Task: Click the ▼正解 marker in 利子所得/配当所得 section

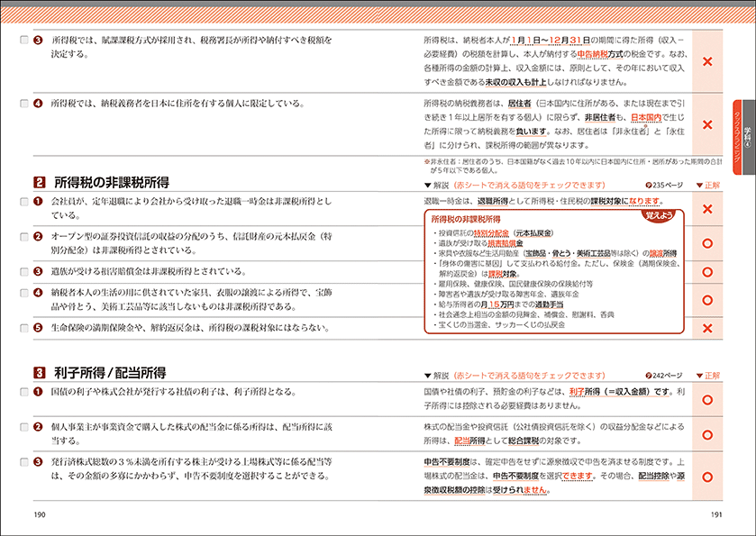Action: click(x=707, y=376)
